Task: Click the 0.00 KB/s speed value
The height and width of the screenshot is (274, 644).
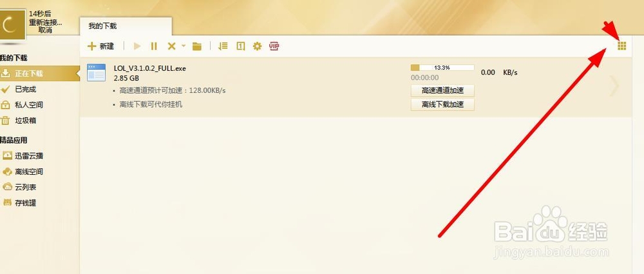Action: (499, 72)
